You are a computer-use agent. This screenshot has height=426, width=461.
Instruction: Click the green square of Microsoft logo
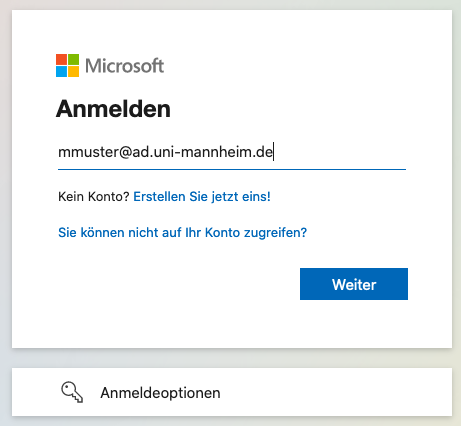pos(73,59)
